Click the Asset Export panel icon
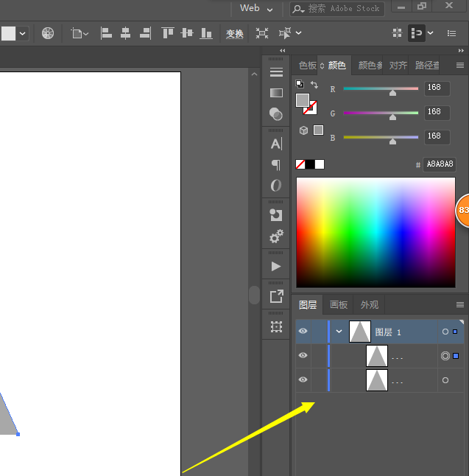The image size is (469, 476). pos(276,296)
